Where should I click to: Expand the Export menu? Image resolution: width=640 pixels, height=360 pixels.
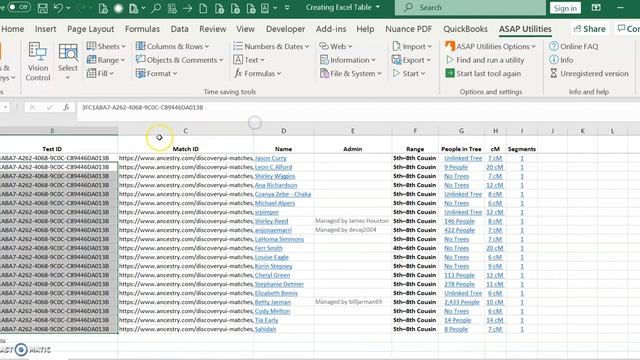tap(411, 60)
